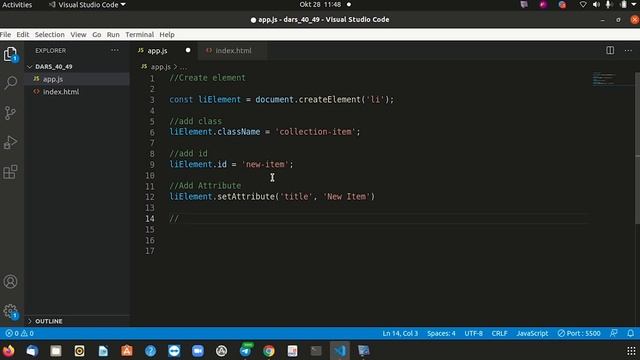Click the //Create element comment
Viewport: 640px width, 360px height.
click(208, 78)
